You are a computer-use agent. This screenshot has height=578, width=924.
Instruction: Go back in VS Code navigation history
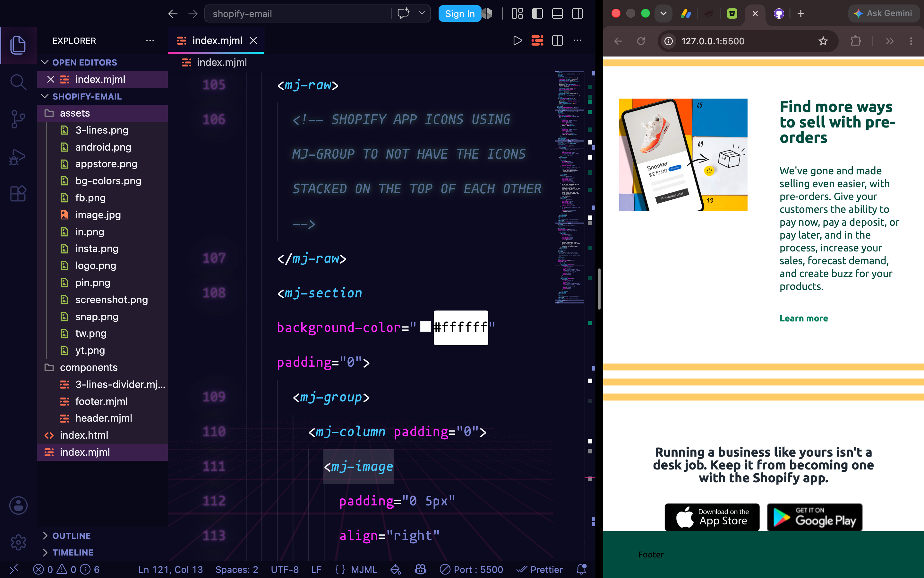[x=173, y=14]
